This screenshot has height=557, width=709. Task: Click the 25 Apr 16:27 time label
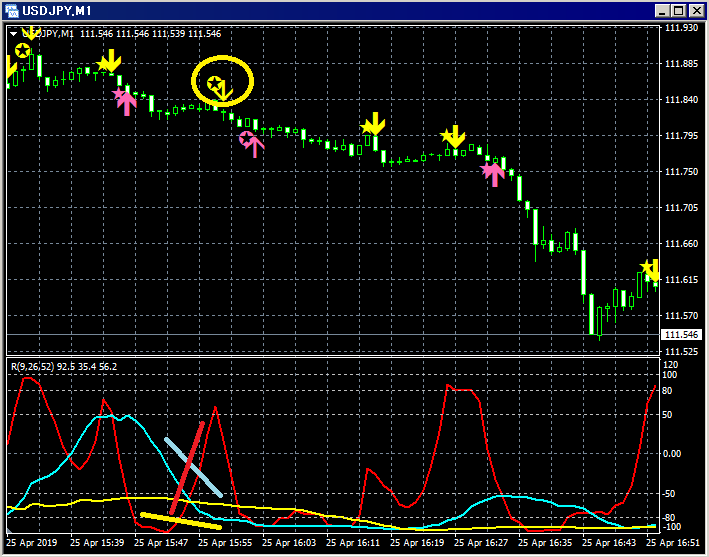coord(481,543)
